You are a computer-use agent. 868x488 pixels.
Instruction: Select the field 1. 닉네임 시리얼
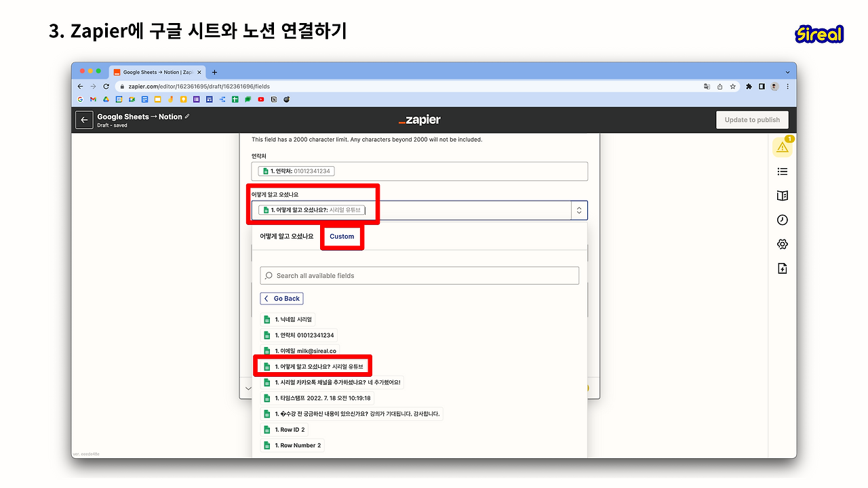coord(288,319)
